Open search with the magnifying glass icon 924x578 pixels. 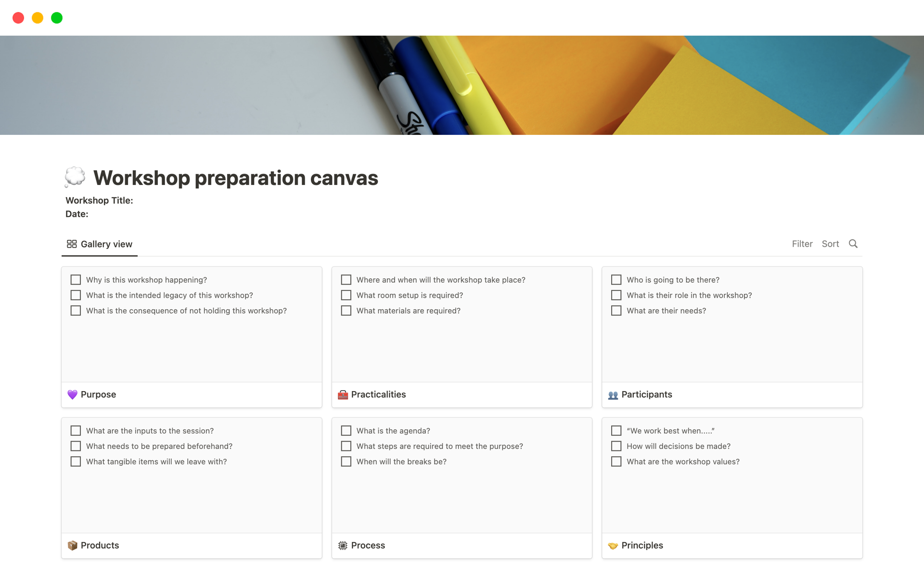(853, 244)
